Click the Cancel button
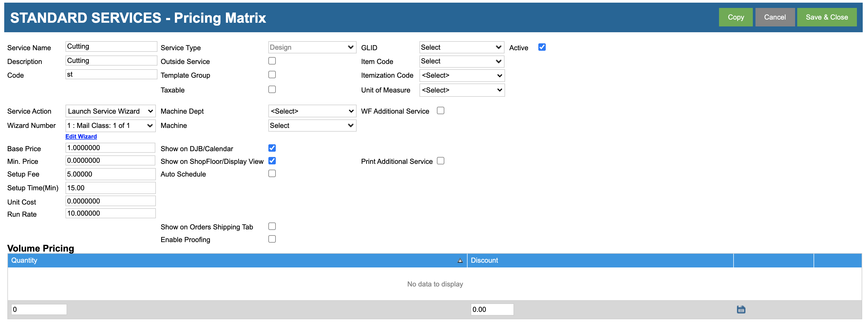 775,17
